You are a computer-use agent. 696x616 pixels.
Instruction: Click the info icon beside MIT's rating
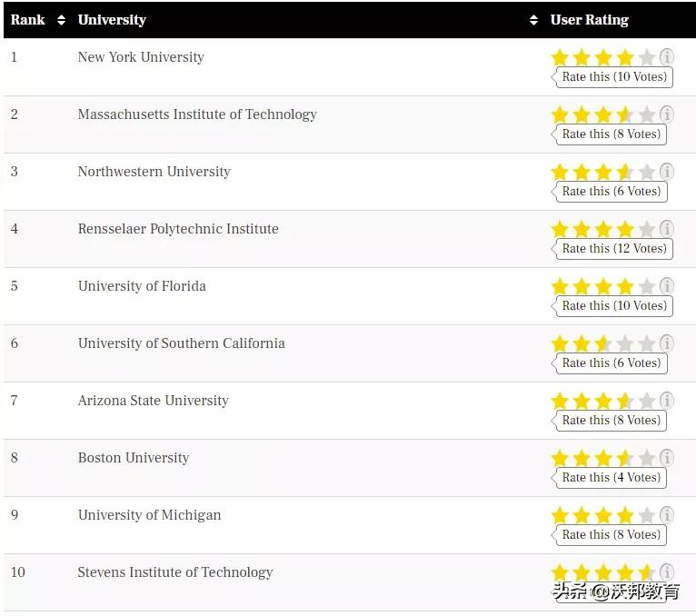pyautogui.click(x=667, y=114)
